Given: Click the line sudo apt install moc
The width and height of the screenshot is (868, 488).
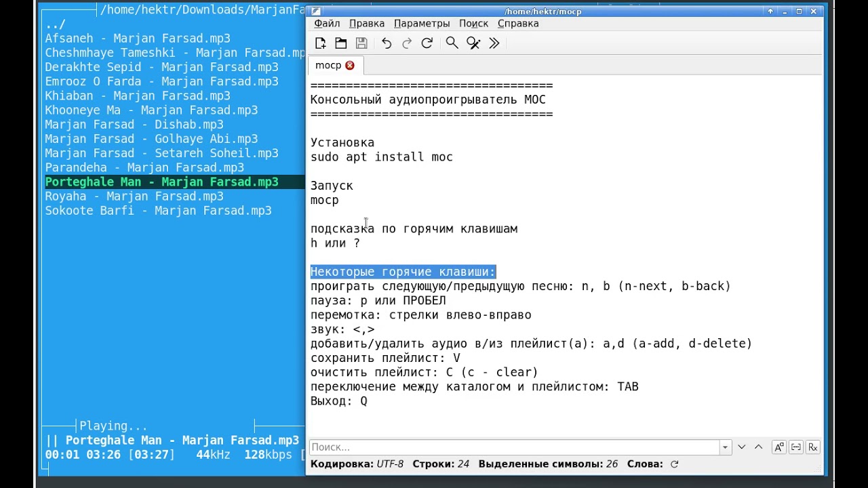Looking at the screenshot, I should (382, 157).
